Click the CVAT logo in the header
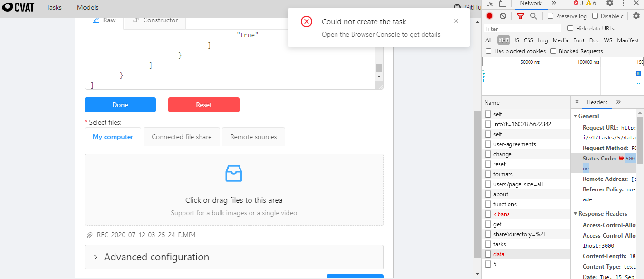 tap(18, 7)
